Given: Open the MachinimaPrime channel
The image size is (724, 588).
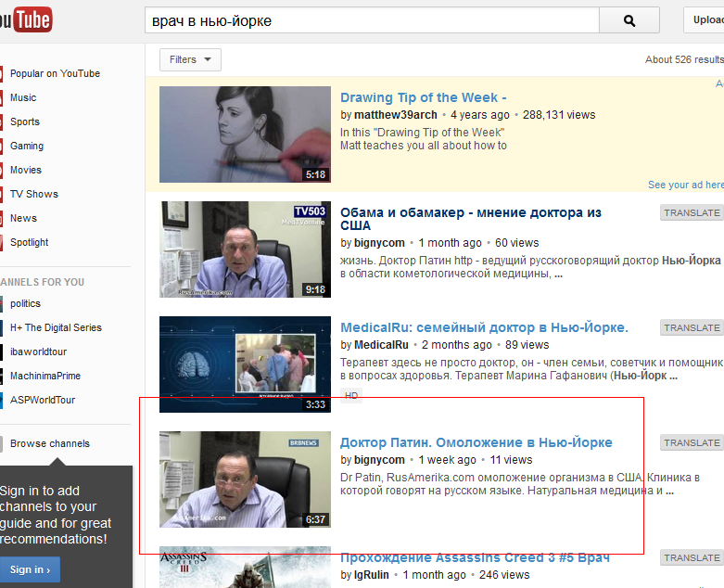Looking at the screenshot, I should 45,376.
